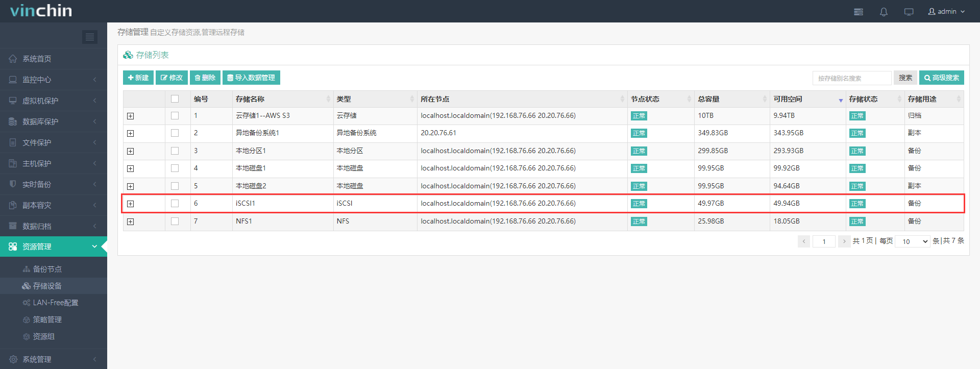Click the 资源管理 grid icon
The width and height of the screenshot is (980, 369).
(13, 247)
